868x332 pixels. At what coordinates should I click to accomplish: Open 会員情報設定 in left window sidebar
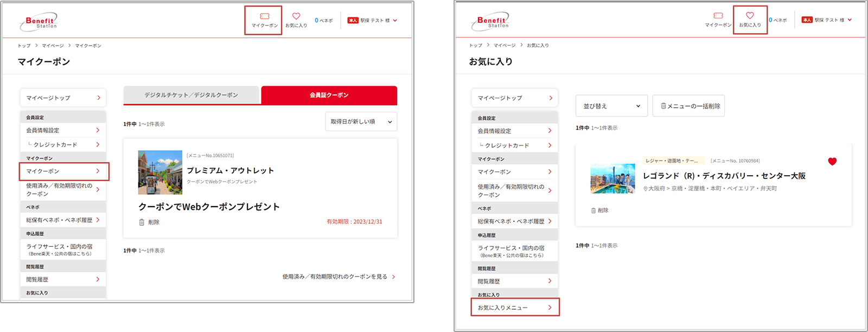pyautogui.click(x=63, y=130)
